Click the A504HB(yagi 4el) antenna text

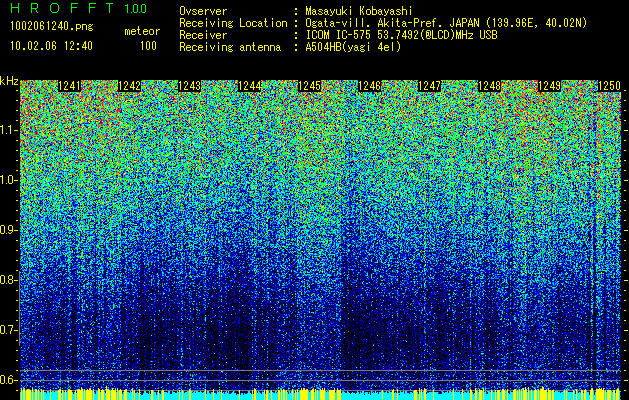[353, 47]
